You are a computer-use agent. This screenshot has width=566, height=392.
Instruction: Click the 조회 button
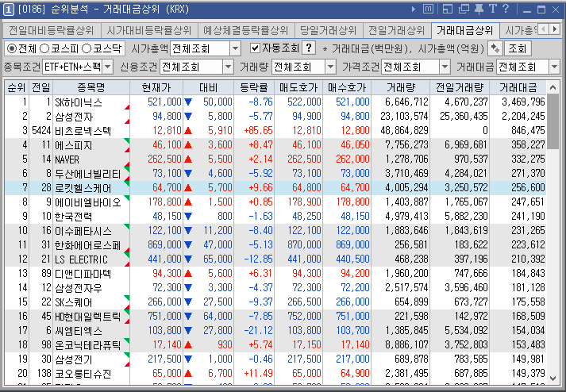coord(518,48)
